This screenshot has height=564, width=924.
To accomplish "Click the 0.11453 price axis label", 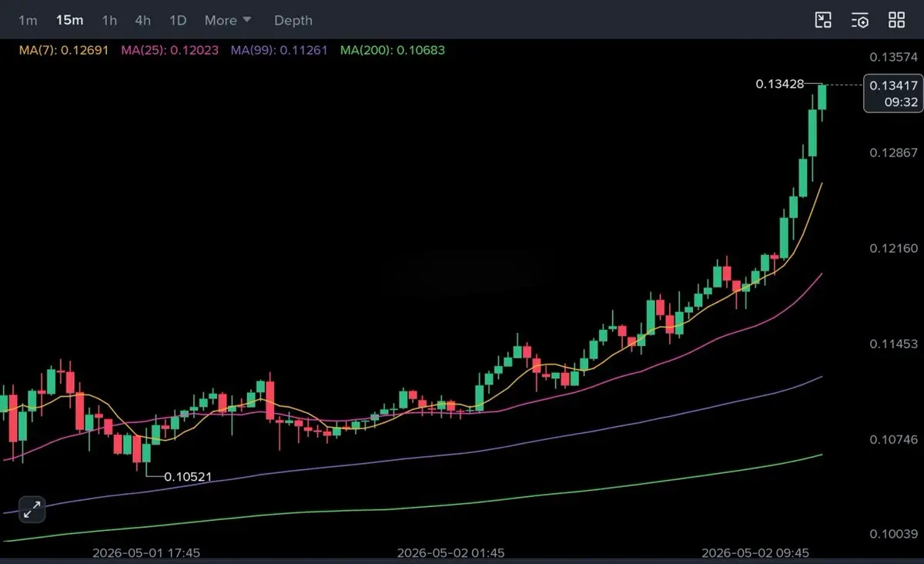I will [x=894, y=344].
